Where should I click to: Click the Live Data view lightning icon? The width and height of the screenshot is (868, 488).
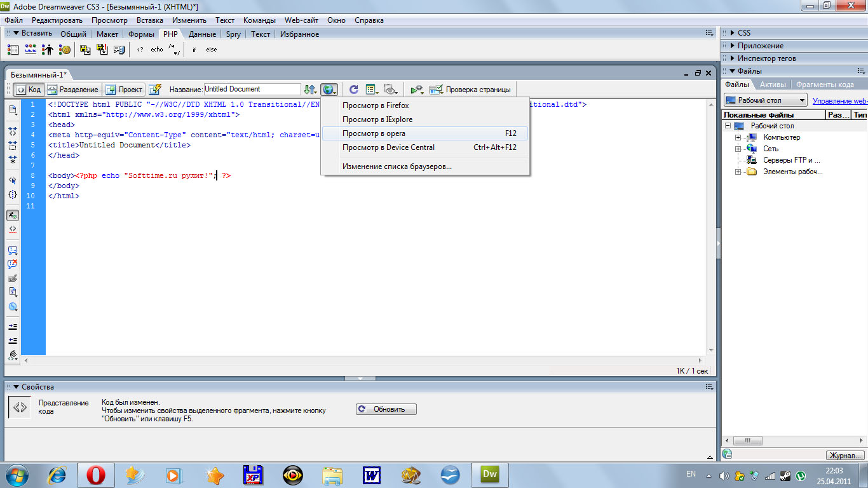(x=154, y=90)
